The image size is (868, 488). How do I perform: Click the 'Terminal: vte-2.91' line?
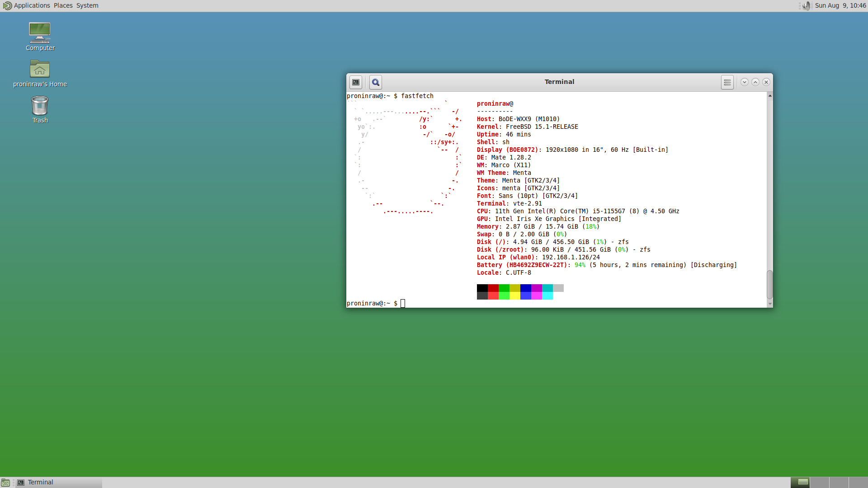tap(509, 204)
